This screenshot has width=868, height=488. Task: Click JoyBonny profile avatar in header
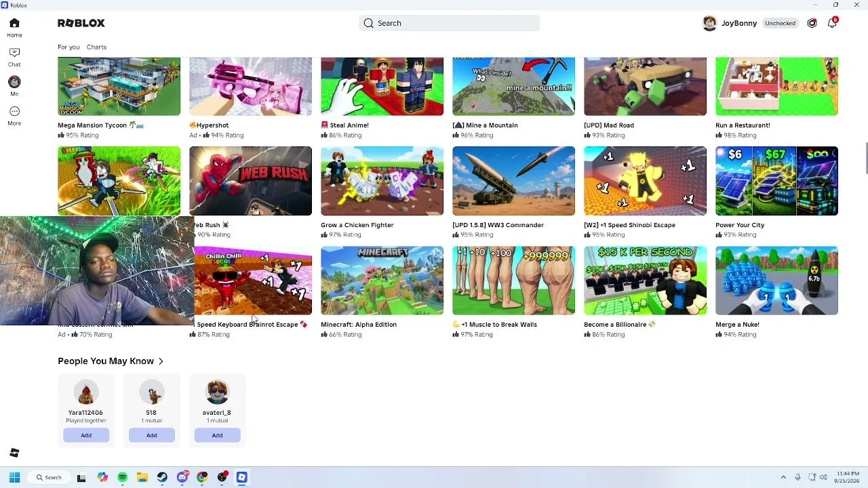coord(709,23)
